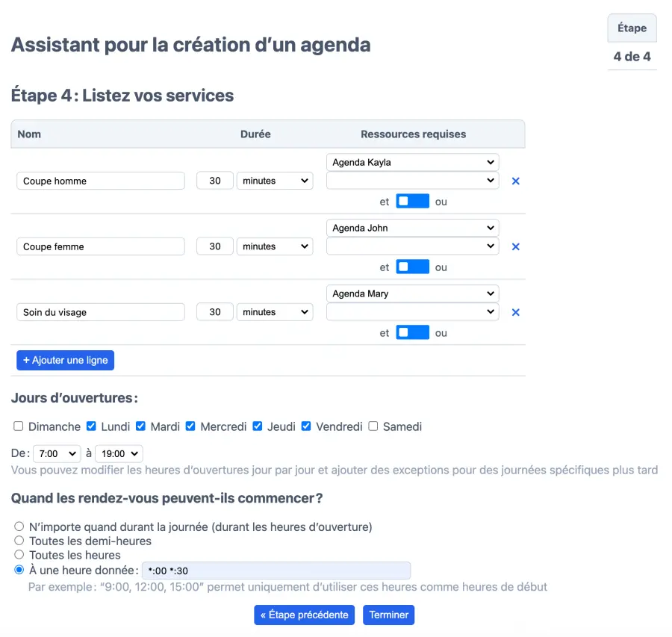Remove the Coupe femme row
The image size is (672, 637).
pyautogui.click(x=515, y=247)
